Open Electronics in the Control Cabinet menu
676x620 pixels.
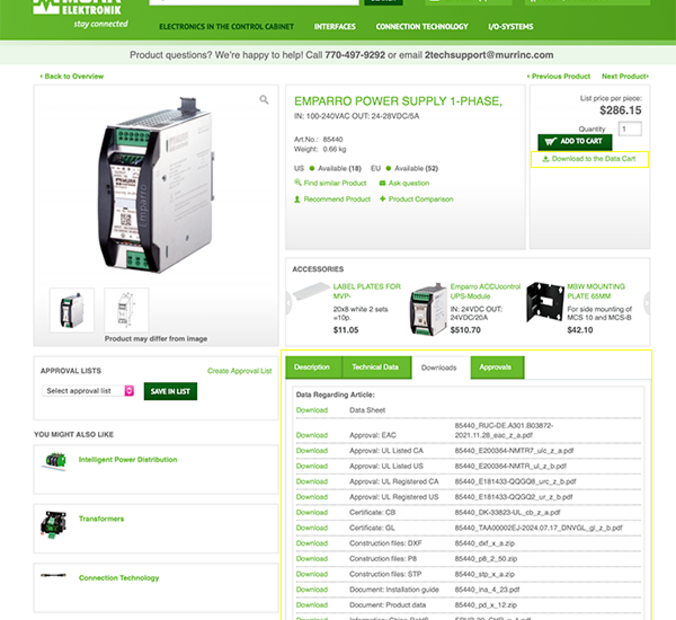226,27
